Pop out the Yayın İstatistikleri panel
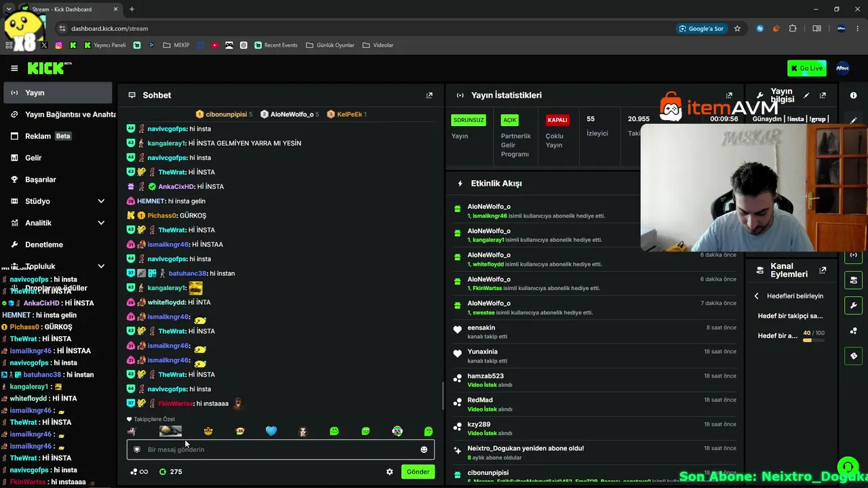Screen dimensions: 868x488 coord(729,96)
